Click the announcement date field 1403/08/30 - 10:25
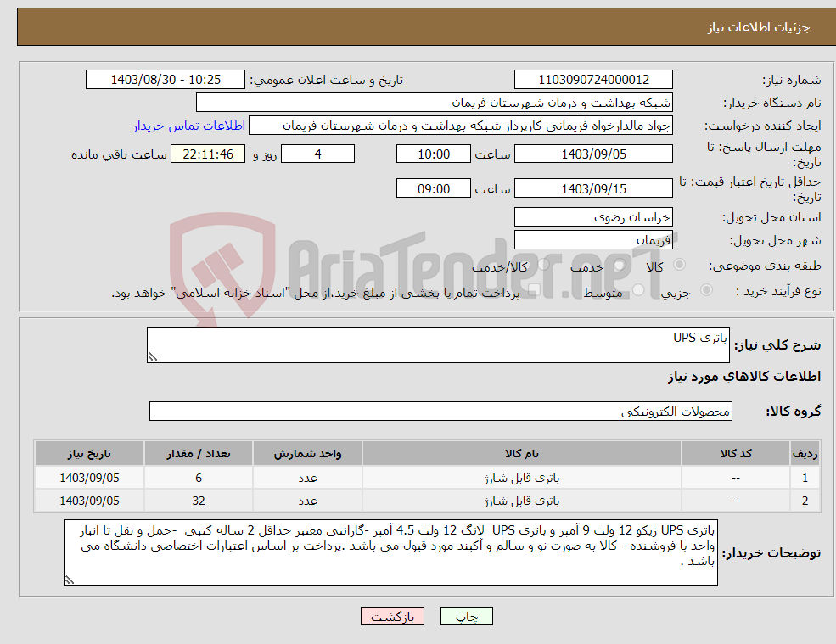The image size is (836, 644). pyautogui.click(x=166, y=80)
